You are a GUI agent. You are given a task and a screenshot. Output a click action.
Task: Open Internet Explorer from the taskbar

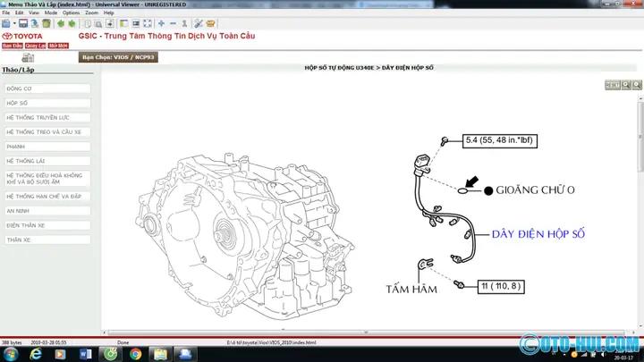tap(36, 354)
